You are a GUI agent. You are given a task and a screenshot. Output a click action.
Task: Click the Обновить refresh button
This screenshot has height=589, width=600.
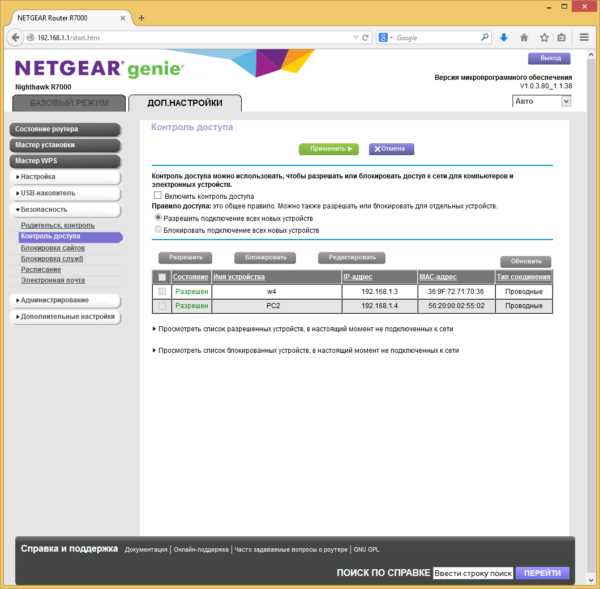(526, 261)
